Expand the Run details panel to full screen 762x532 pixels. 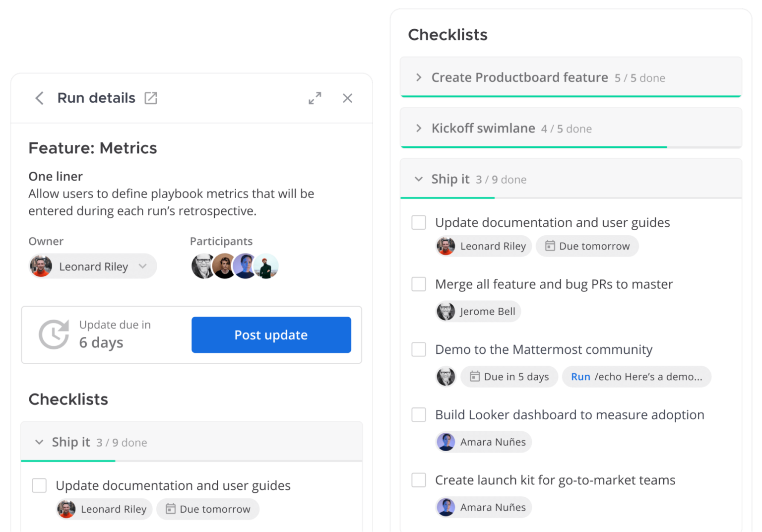coord(315,98)
